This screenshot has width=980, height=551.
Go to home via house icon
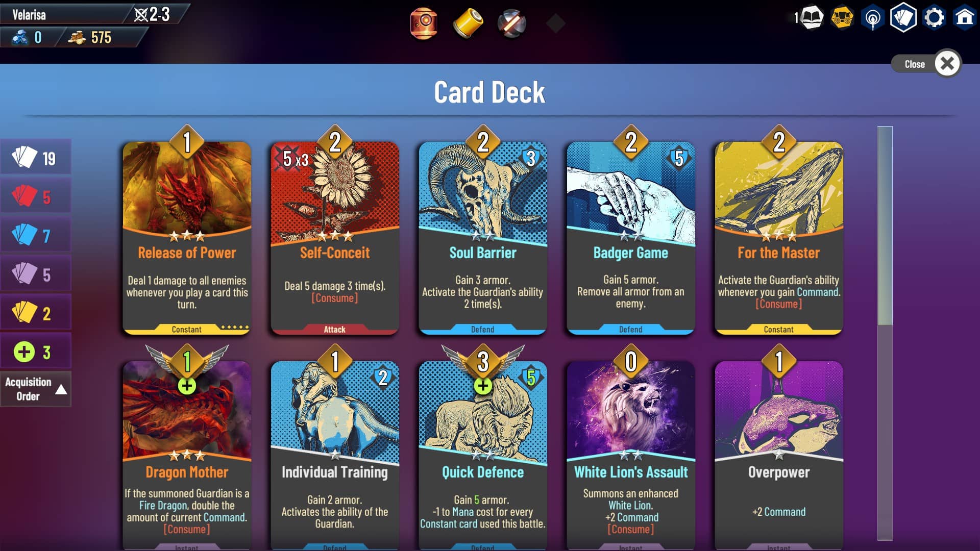point(964,18)
